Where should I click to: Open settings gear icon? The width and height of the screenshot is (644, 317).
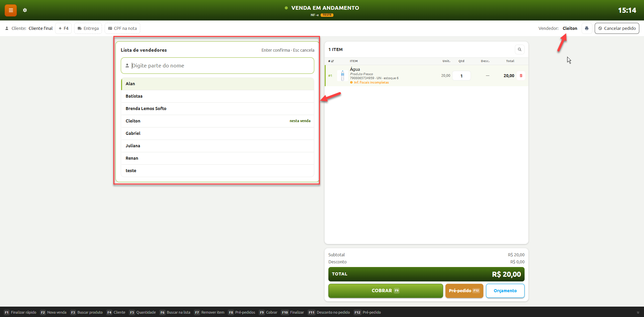pos(25,10)
